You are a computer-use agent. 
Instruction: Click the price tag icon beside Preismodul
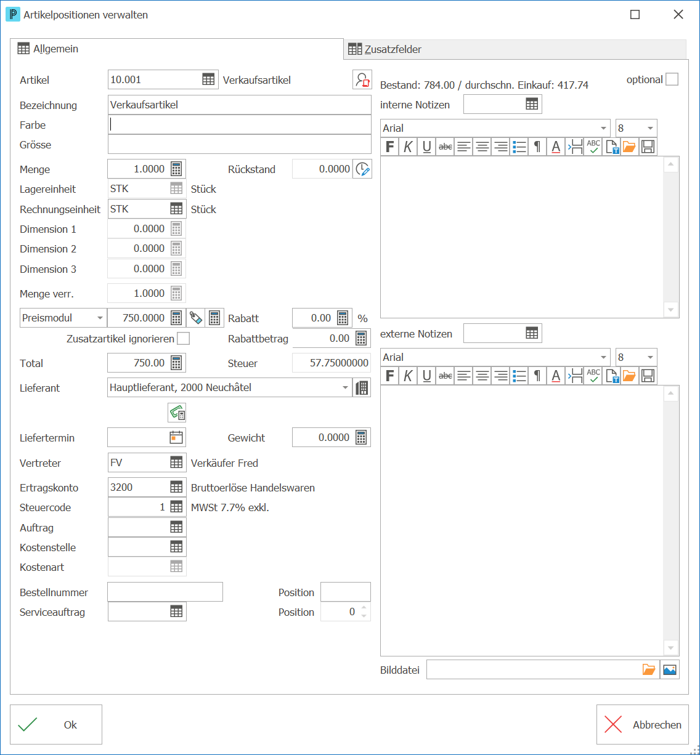(x=195, y=318)
